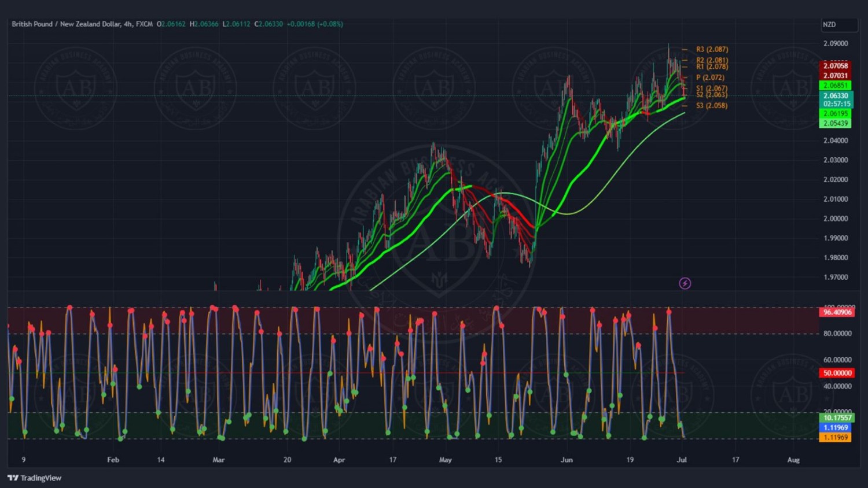Viewport: 868px width, 488px height.
Task: Click the 96.40906 oscillator value label
Action: pyautogui.click(x=837, y=312)
